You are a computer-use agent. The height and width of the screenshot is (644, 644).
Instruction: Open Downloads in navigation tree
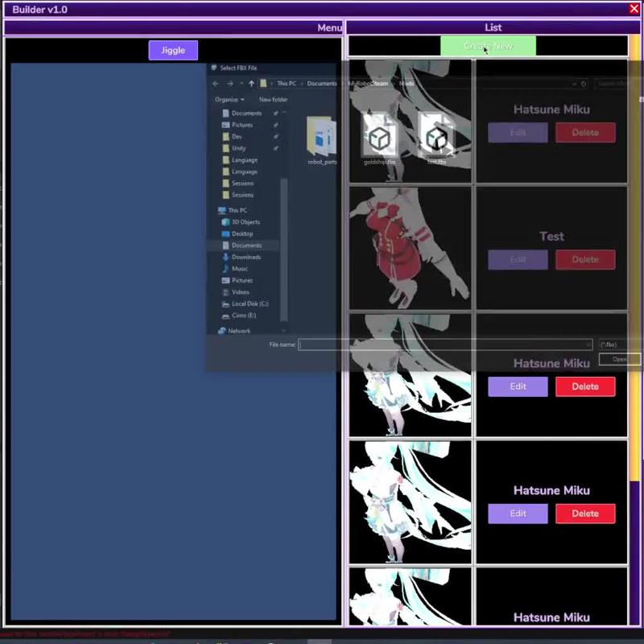click(x=246, y=257)
